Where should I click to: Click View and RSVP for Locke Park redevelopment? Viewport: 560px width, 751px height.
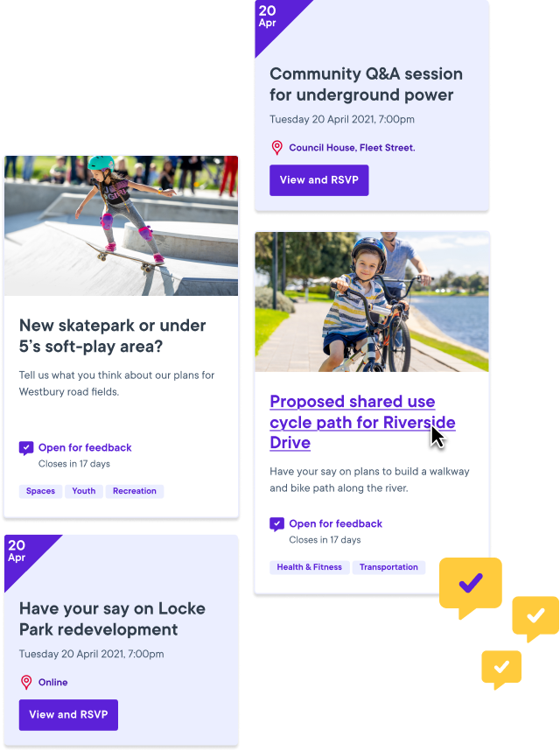[x=68, y=714]
